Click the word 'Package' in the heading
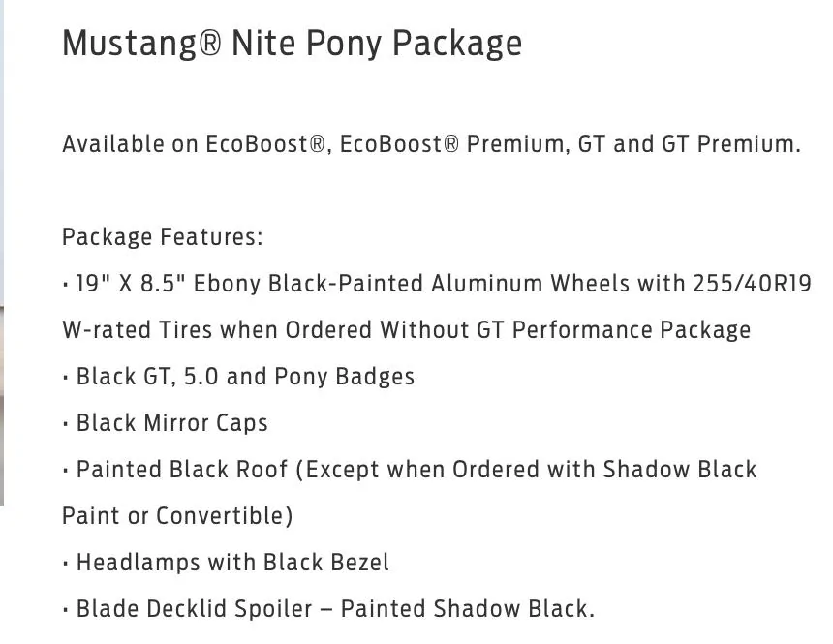The width and height of the screenshot is (833, 644). click(457, 45)
